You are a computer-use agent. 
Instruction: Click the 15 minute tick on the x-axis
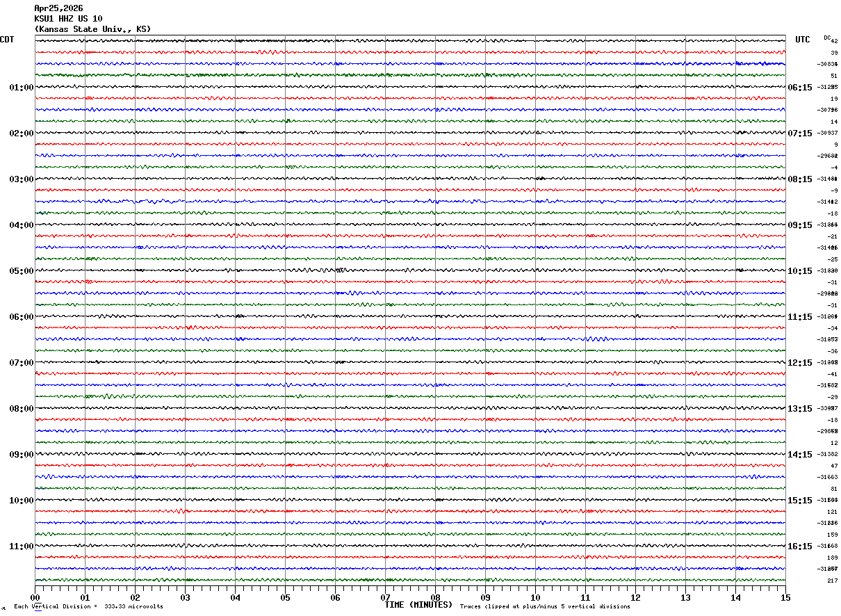[x=785, y=597]
